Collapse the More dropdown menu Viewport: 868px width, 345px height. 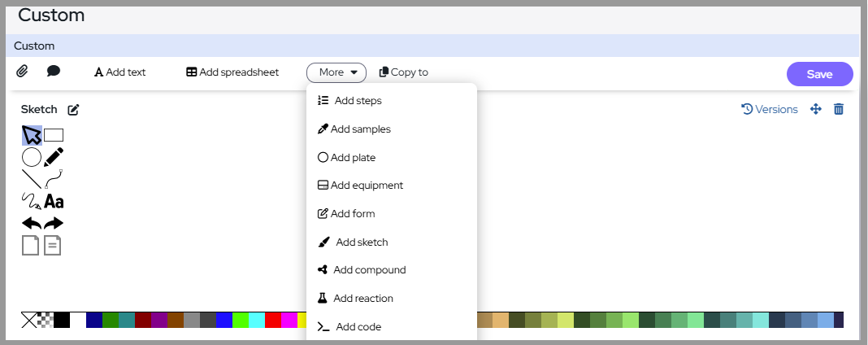(x=336, y=72)
